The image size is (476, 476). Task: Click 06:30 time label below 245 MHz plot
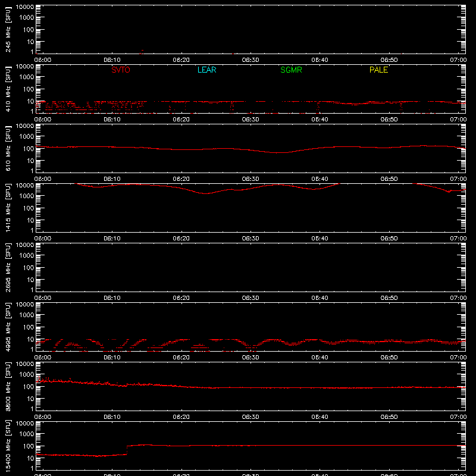click(x=250, y=60)
